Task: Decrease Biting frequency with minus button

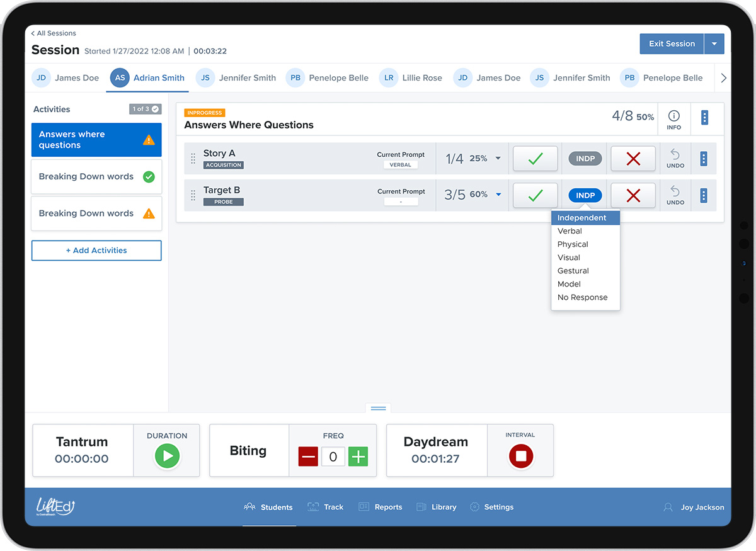Action: (x=308, y=457)
